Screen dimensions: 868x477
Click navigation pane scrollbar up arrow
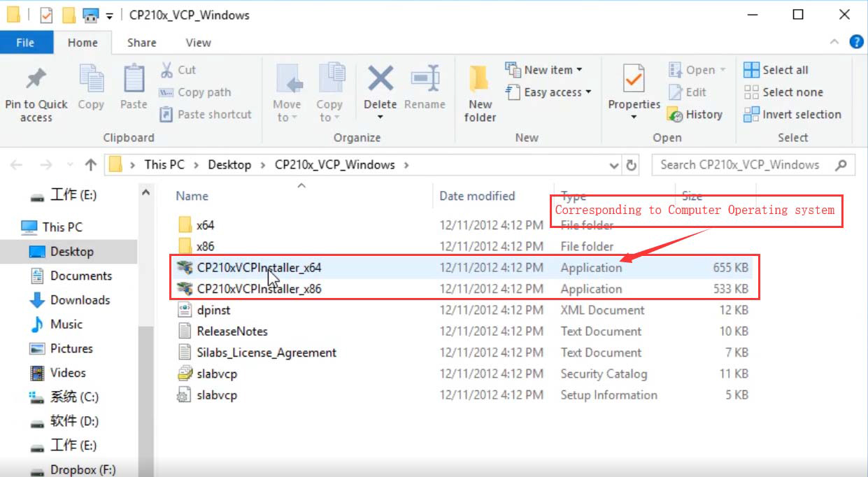[145, 192]
